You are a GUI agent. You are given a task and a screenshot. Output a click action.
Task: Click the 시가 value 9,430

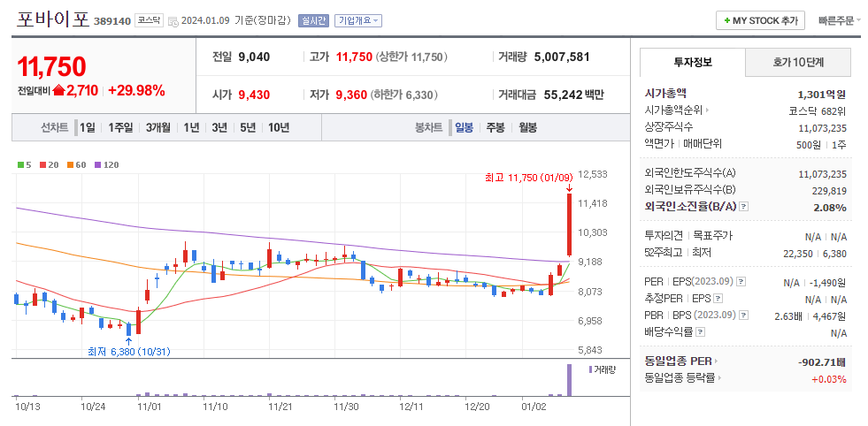(x=254, y=95)
